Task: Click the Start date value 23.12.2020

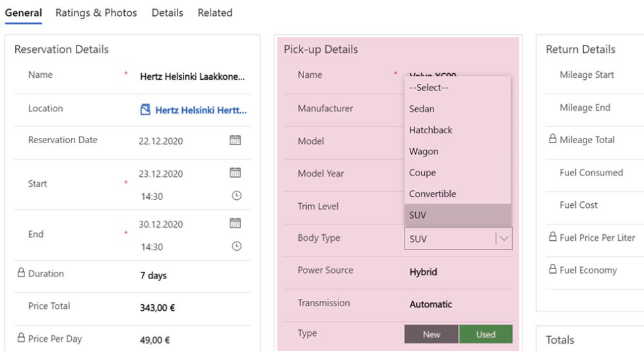Action: [x=160, y=174]
